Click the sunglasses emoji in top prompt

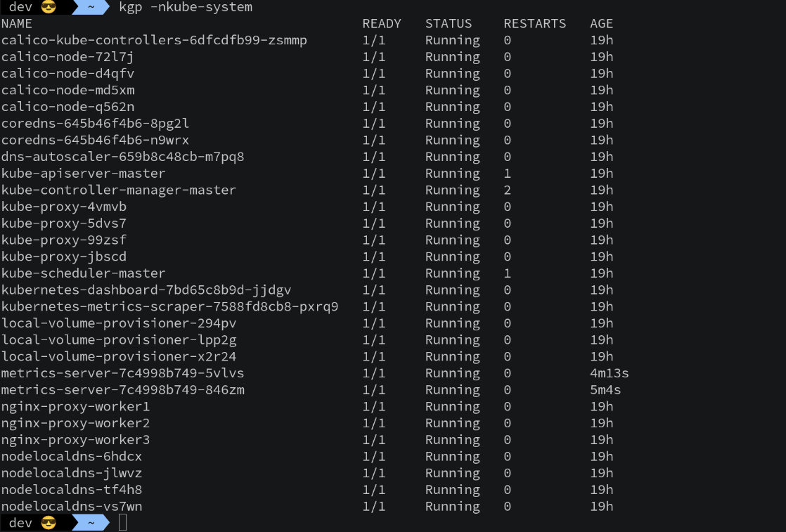pyautogui.click(x=49, y=7)
